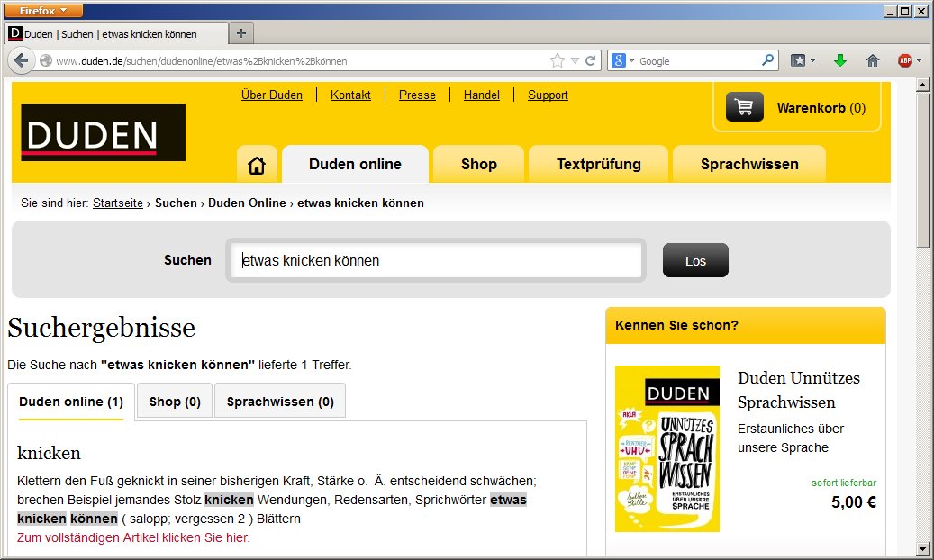Screen dimensions: 934x560
Task: Expand the Adblock Plus dropdown arrow
Action: pos(919,60)
